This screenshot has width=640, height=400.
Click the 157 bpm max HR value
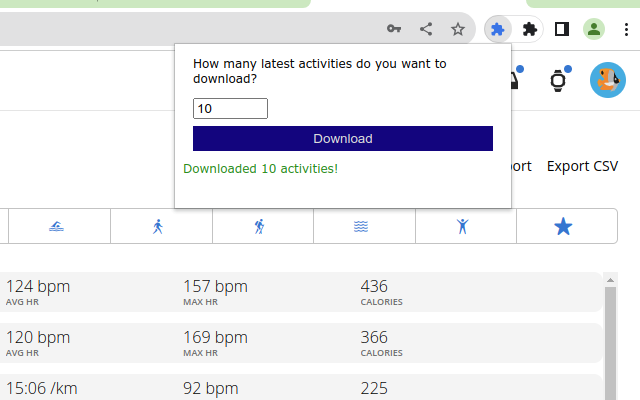(x=216, y=287)
